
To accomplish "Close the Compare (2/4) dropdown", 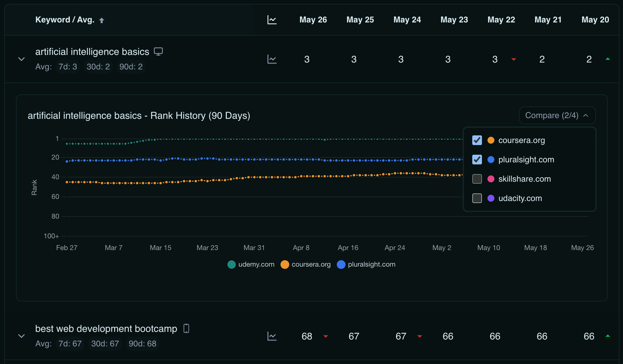I will click(557, 115).
